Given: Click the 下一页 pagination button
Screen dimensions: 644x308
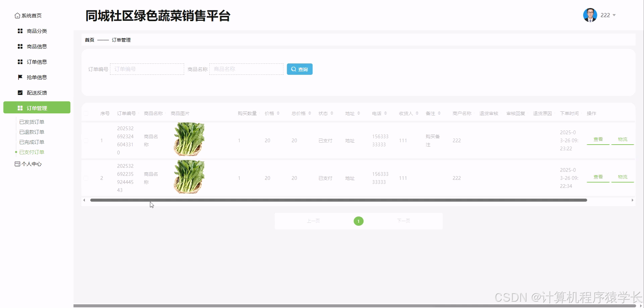Looking at the screenshot, I should click(x=404, y=221).
